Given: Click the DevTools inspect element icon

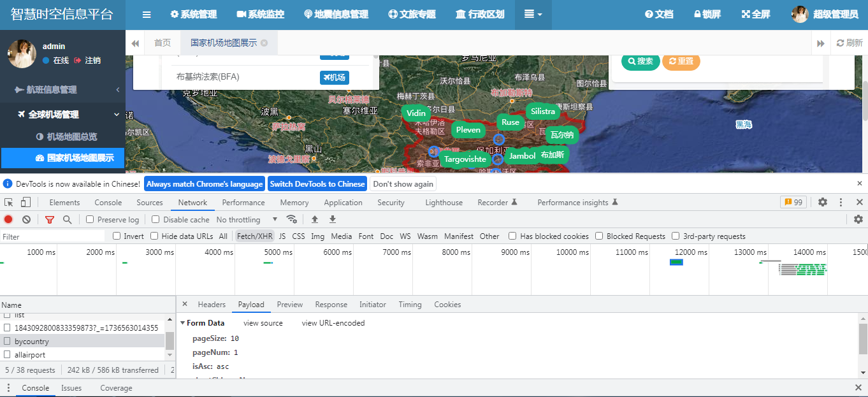Looking at the screenshot, I should [9, 202].
